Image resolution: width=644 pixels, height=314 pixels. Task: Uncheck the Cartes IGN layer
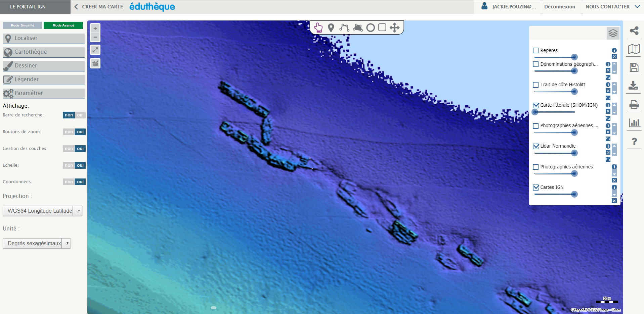coord(536,187)
